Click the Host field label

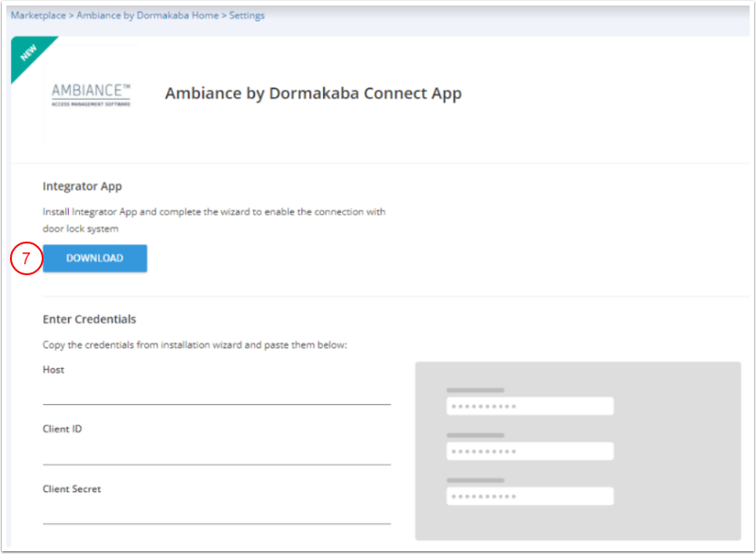click(x=54, y=370)
